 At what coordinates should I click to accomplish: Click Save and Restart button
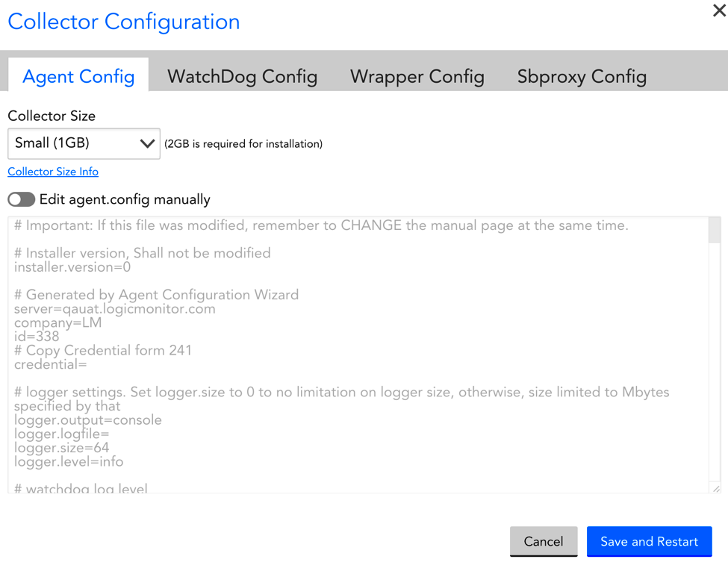click(x=649, y=541)
